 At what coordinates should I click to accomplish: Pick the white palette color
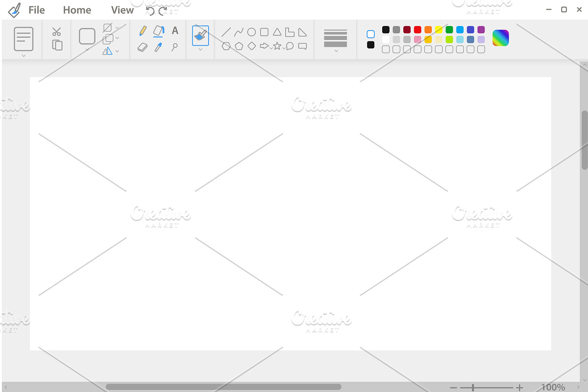[x=386, y=40]
